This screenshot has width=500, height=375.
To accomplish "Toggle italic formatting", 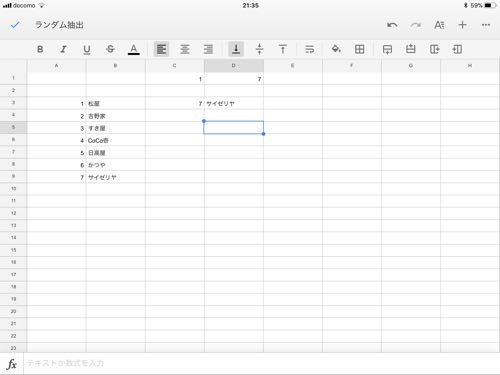I will [63, 49].
